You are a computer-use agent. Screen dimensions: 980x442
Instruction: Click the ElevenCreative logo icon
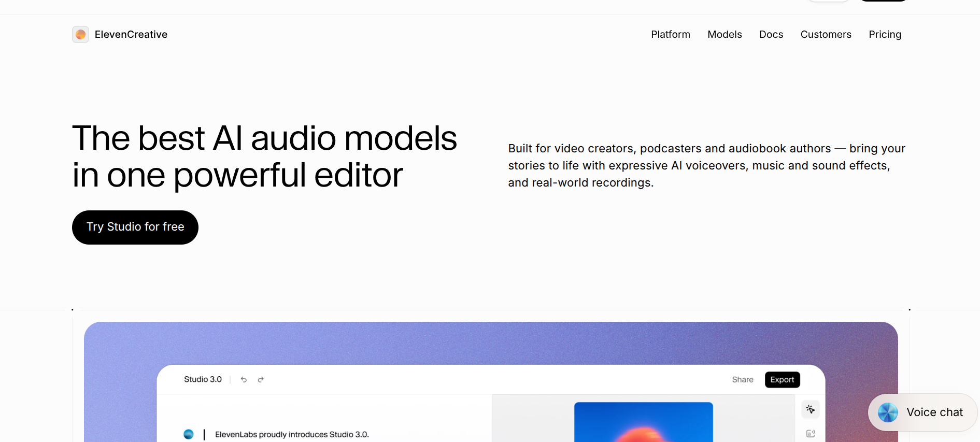pos(80,34)
